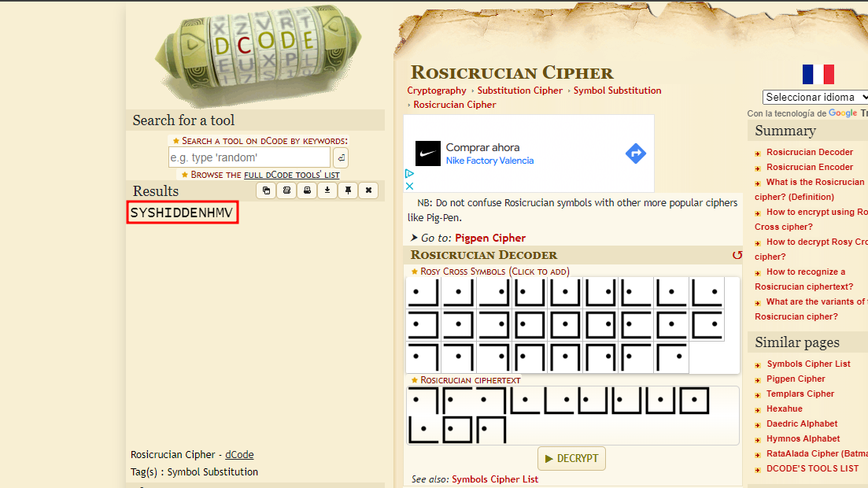Close the results with the X icon
The height and width of the screenshot is (488, 868).
coord(368,190)
